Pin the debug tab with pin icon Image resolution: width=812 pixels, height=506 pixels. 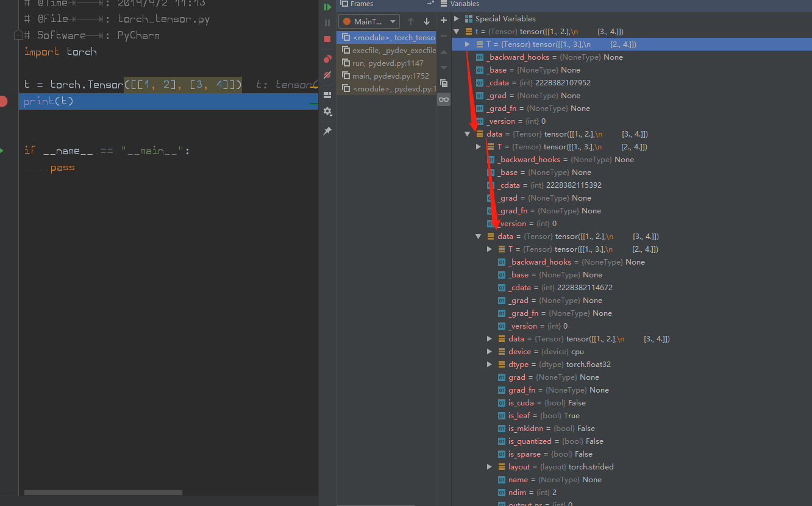(x=327, y=131)
